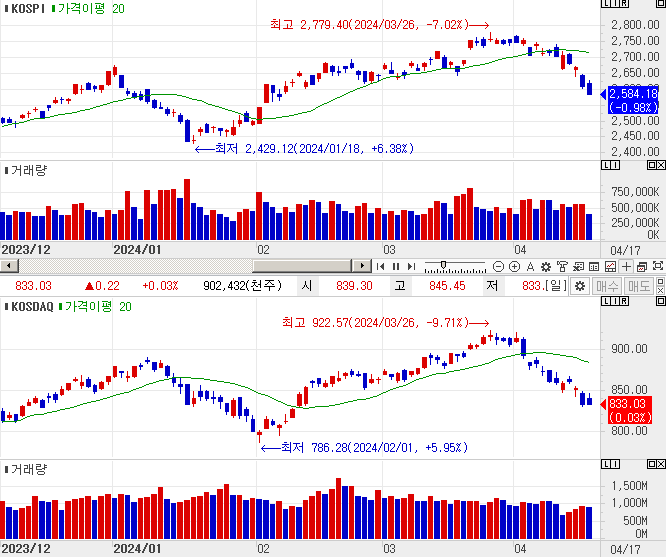Click small close X right of 매도

[x=660, y=290]
